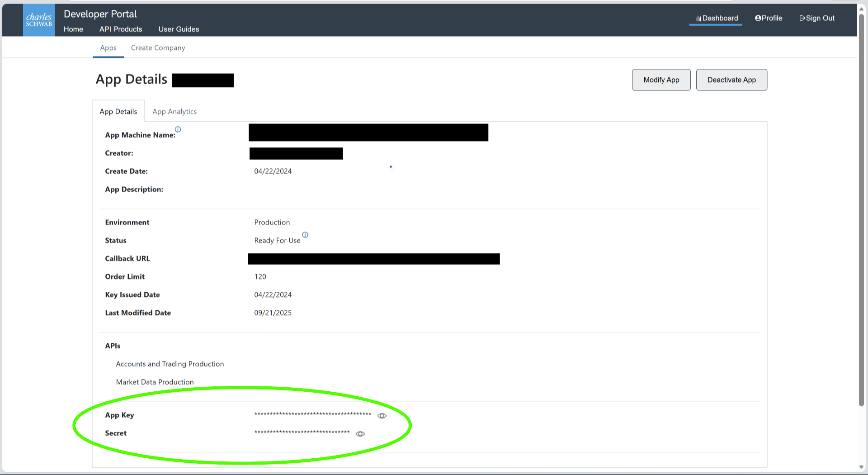Show the Secret using its eye icon
Viewport: 868px width, 475px height.
(360, 434)
